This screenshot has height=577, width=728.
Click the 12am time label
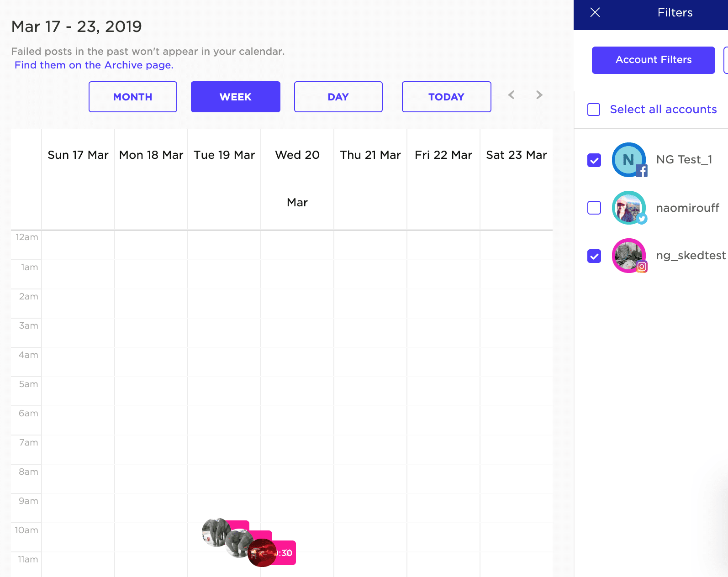27,237
